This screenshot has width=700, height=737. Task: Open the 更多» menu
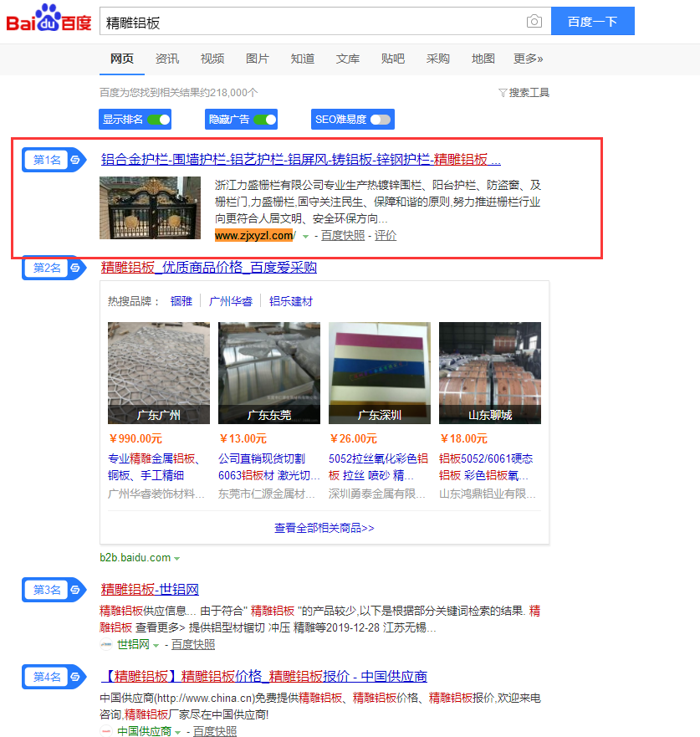coord(528,59)
